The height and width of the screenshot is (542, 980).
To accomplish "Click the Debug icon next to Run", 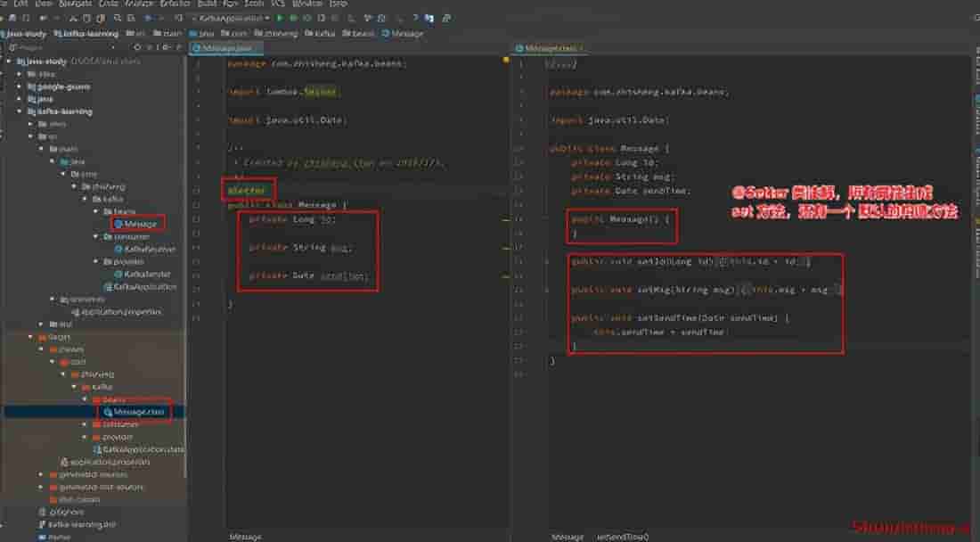I will [293, 18].
